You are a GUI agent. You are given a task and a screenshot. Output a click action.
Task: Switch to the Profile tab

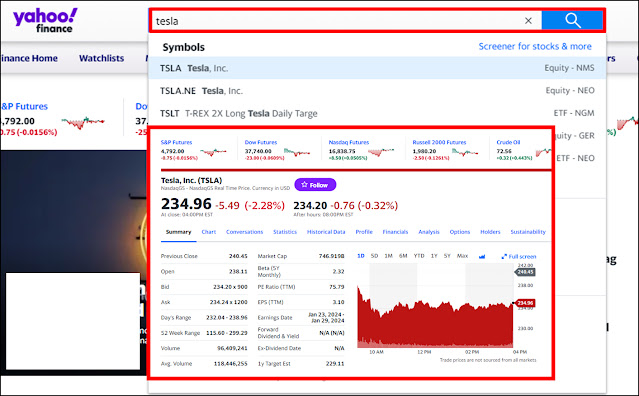pos(364,232)
